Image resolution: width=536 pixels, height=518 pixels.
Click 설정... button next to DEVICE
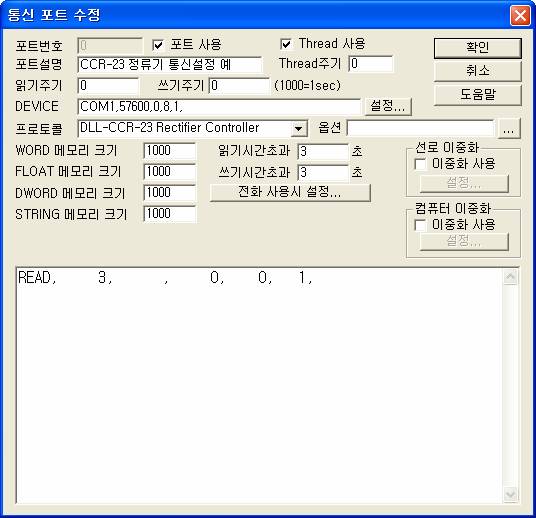[388, 106]
